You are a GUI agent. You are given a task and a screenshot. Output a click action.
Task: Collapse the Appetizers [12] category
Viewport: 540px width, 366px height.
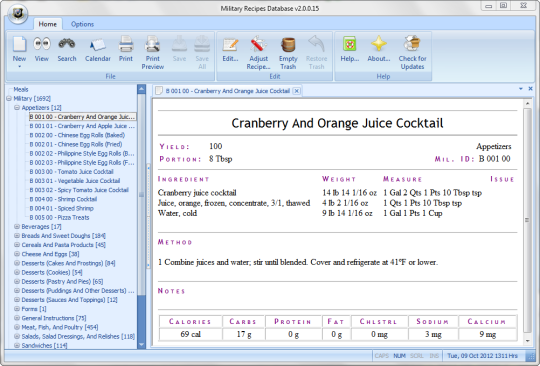click(x=17, y=108)
